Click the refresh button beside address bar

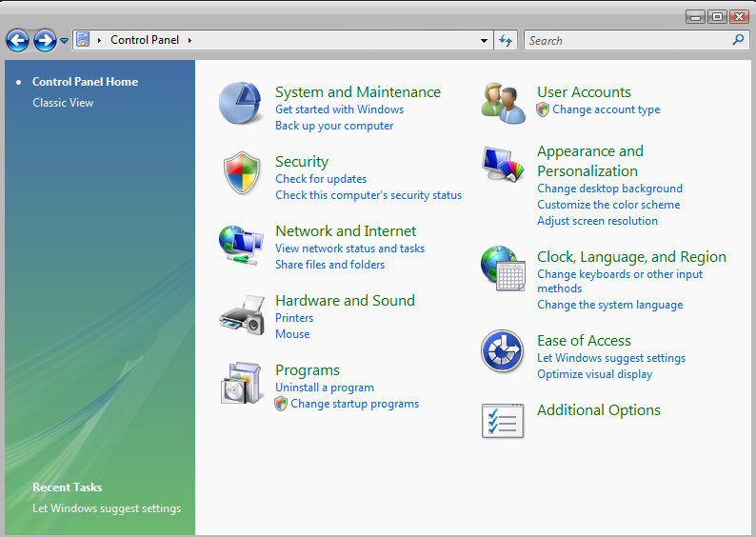pos(506,40)
